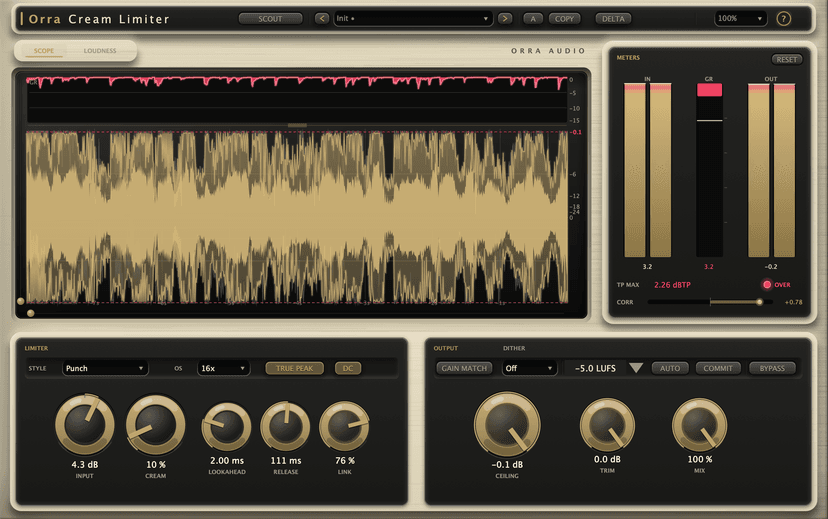Viewport: 828px width, 519px height.
Task: Enable GAIN MATCH
Action: 464,368
